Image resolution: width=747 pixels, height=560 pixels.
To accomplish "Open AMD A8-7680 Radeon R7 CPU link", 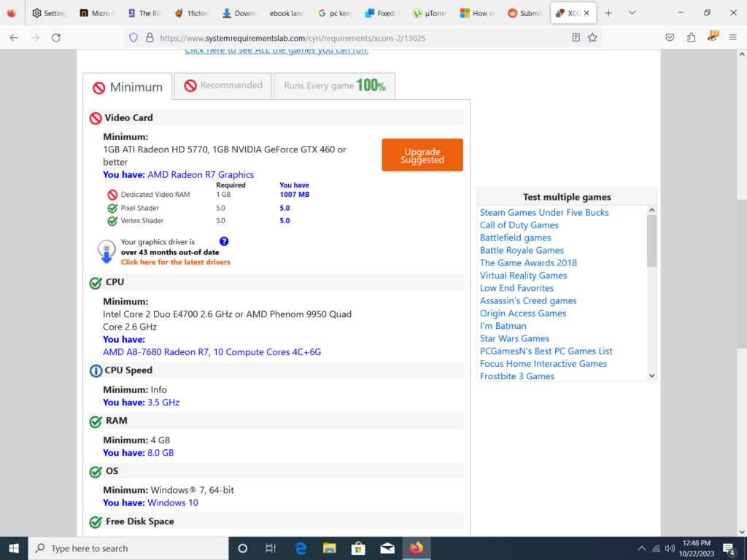I will (212, 352).
